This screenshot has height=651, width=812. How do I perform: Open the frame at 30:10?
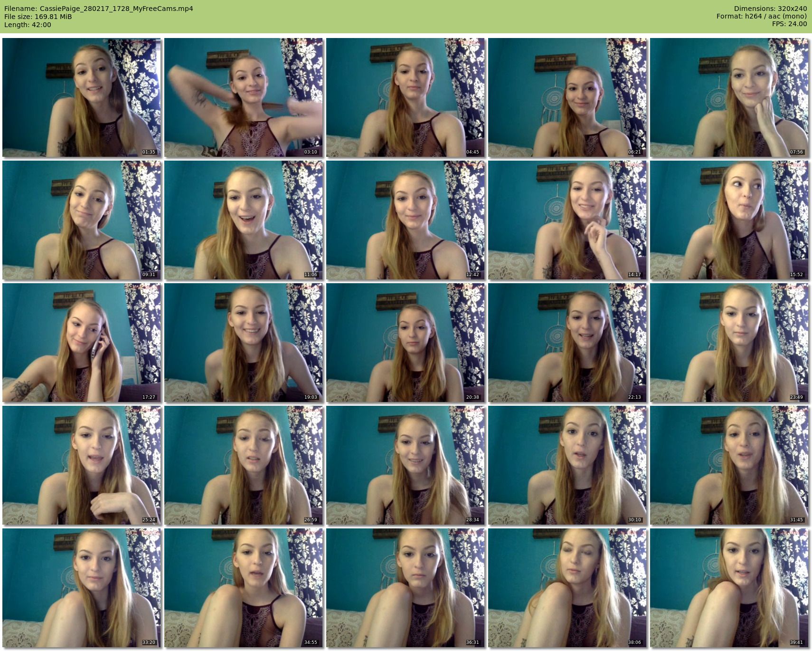click(567, 465)
